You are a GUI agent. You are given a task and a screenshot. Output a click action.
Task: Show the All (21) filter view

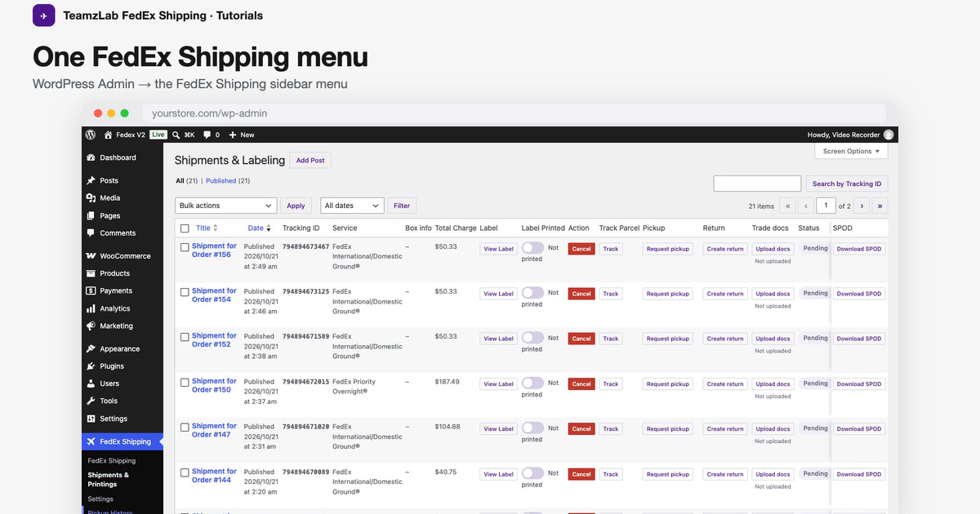tap(187, 180)
